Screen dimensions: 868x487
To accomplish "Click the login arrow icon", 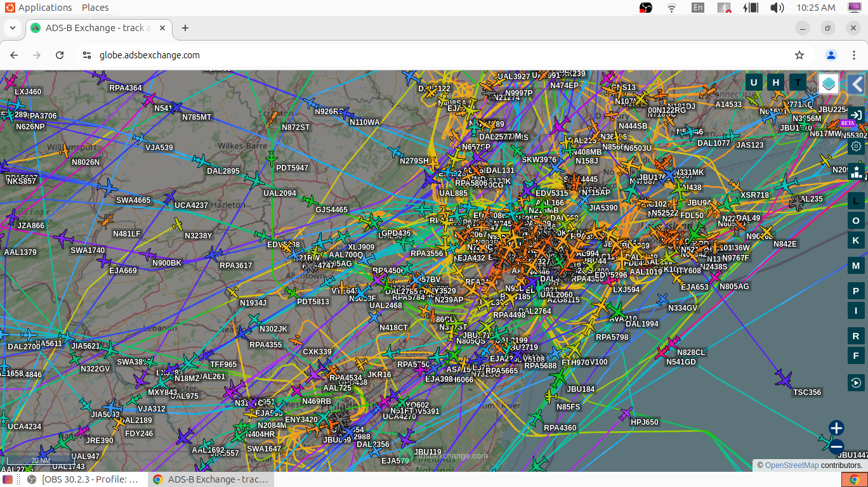I will click(856, 115).
